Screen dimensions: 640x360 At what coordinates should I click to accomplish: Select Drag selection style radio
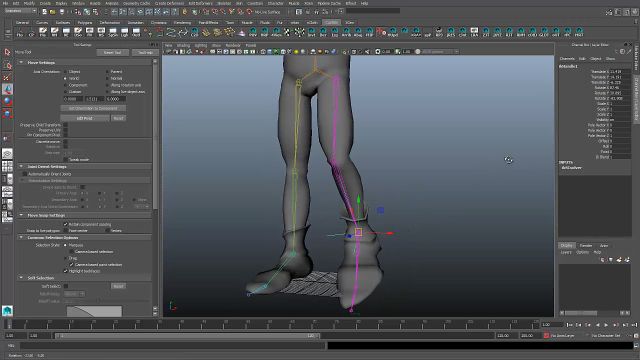click(65, 258)
